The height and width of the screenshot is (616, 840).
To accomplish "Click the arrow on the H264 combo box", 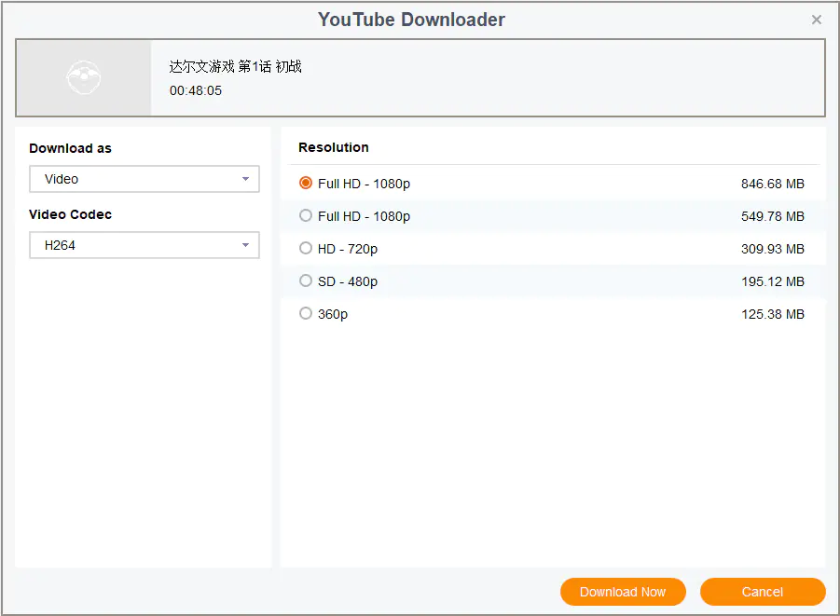I will click(x=245, y=246).
